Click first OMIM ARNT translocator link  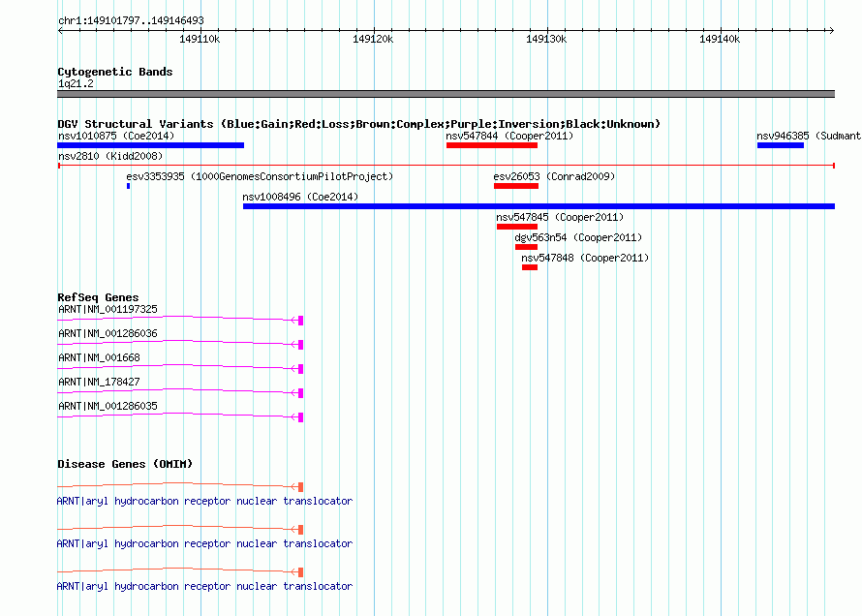click(x=204, y=501)
